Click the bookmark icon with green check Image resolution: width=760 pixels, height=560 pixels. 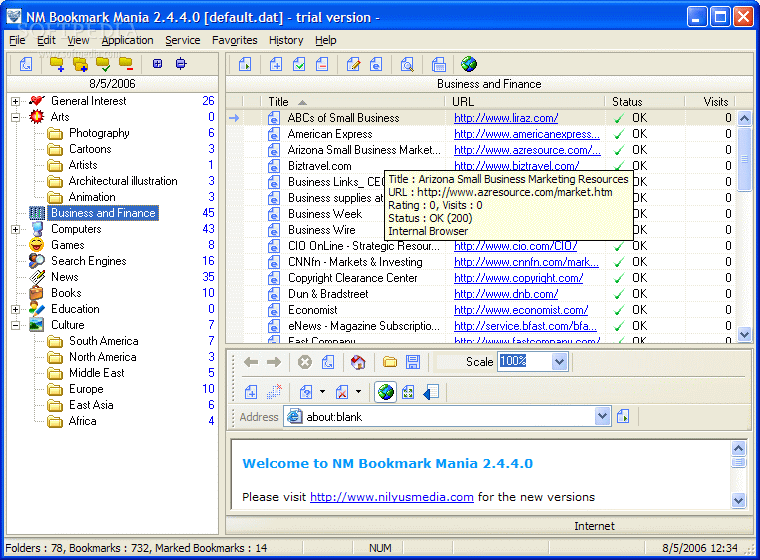[299, 64]
